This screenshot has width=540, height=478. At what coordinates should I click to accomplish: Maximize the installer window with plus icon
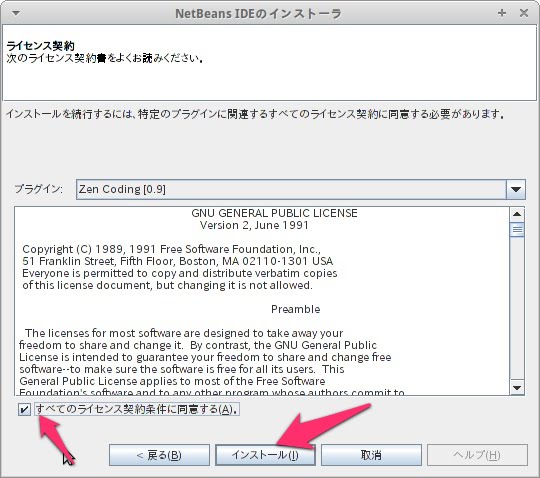tap(502, 13)
